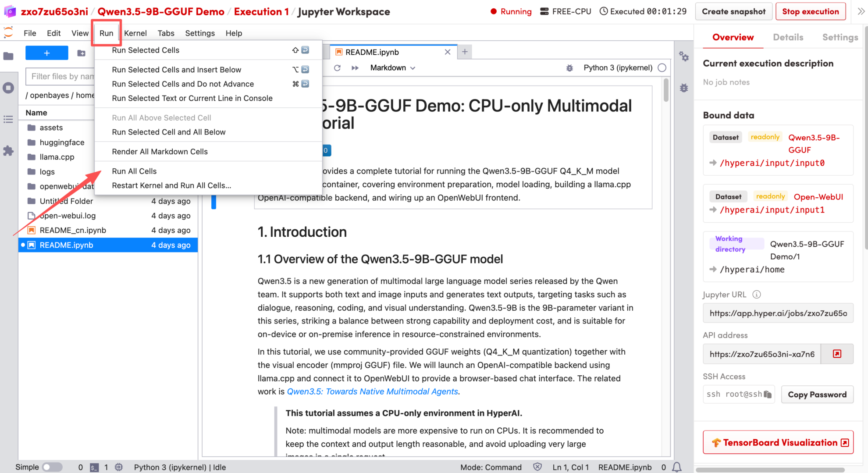Image resolution: width=868 pixels, height=473 pixels.
Task: Collapse the right sidebar with double chevron
Action: tap(861, 12)
